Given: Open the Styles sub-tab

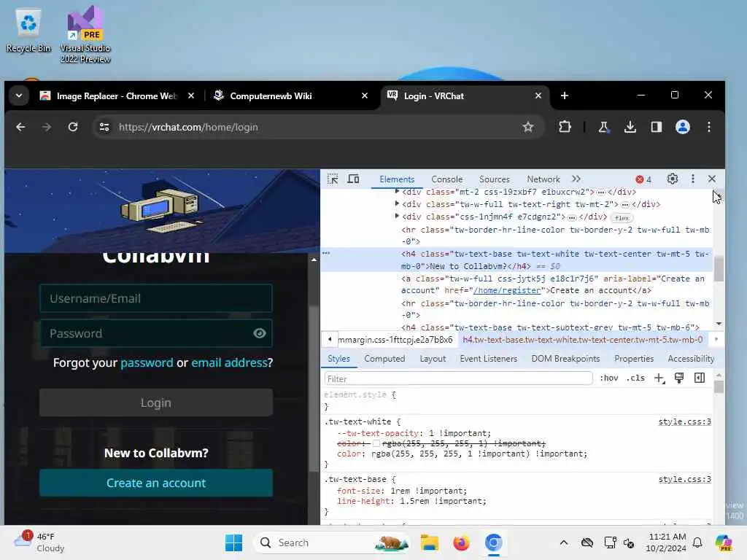Looking at the screenshot, I should (338, 359).
